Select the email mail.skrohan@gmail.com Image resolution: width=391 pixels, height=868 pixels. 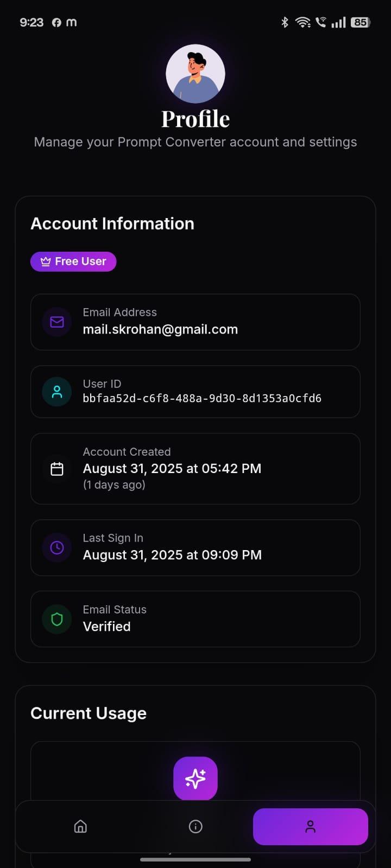(160, 329)
